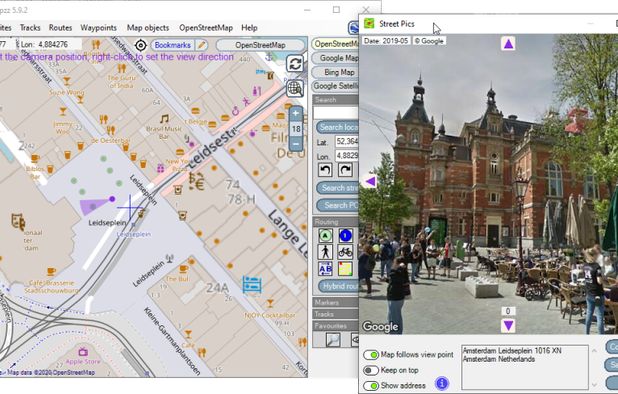Click the redo arrow icon
The height and width of the screenshot is (394, 618).
click(x=345, y=170)
